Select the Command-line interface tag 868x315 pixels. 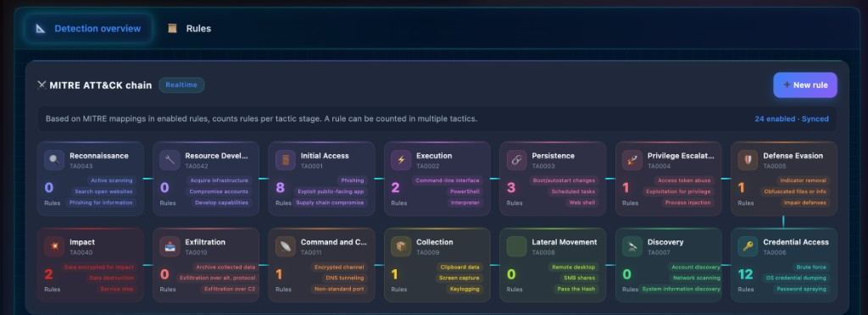pyautogui.click(x=448, y=180)
